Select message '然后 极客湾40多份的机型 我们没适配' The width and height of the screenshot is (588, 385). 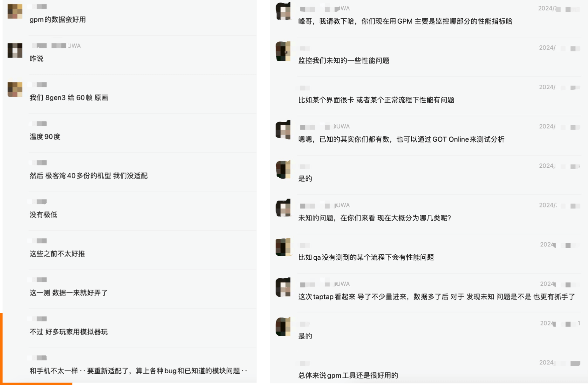(89, 176)
